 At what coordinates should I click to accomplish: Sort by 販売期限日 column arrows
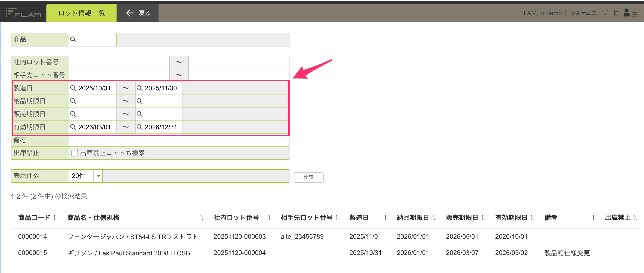pos(483,218)
